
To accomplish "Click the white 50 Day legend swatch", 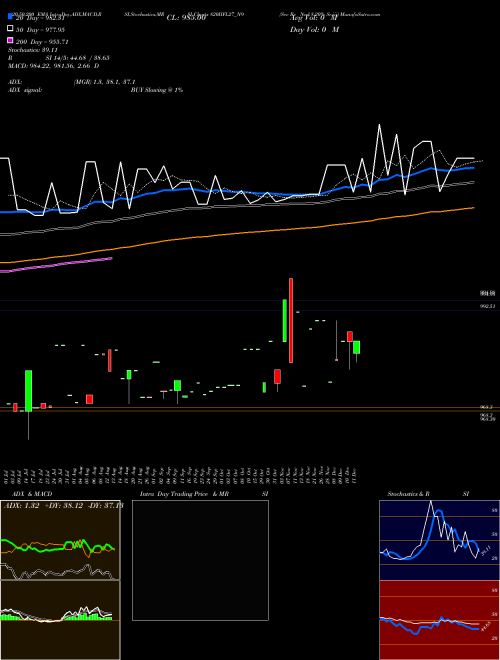I will coord(11,29).
